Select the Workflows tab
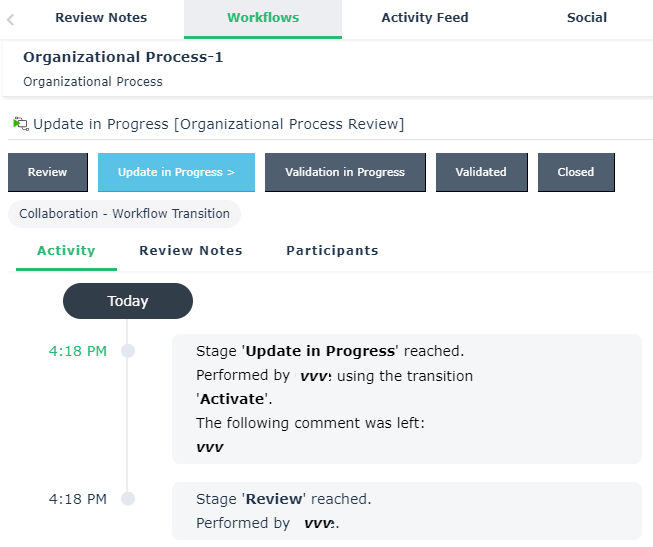This screenshot has width=653, height=547. (x=263, y=18)
